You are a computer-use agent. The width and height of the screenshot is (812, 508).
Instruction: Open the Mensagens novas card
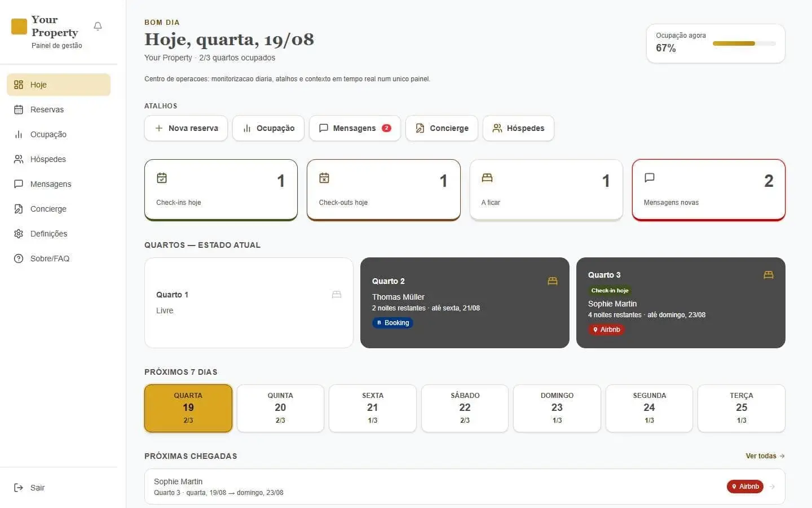(x=709, y=190)
